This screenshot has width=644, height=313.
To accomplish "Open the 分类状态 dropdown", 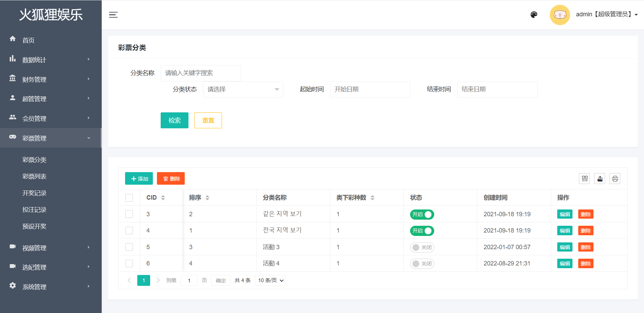I will (x=243, y=89).
